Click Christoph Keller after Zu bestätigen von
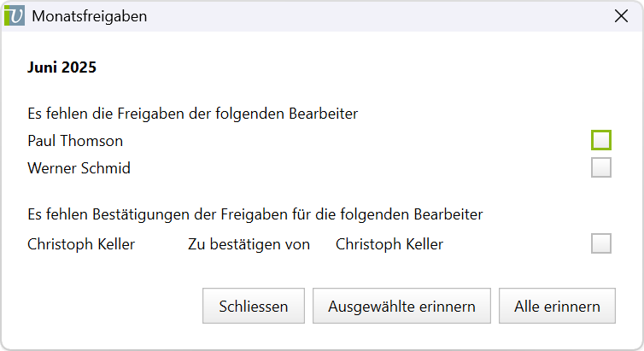 pyautogui.click(x=389, y=245)
